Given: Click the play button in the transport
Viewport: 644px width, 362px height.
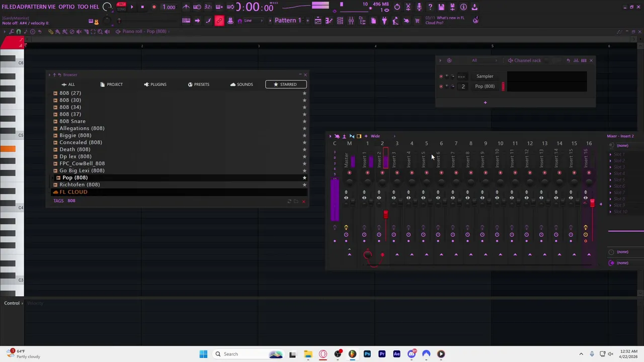Looking at the screenshot, I should tap(132, 7).
